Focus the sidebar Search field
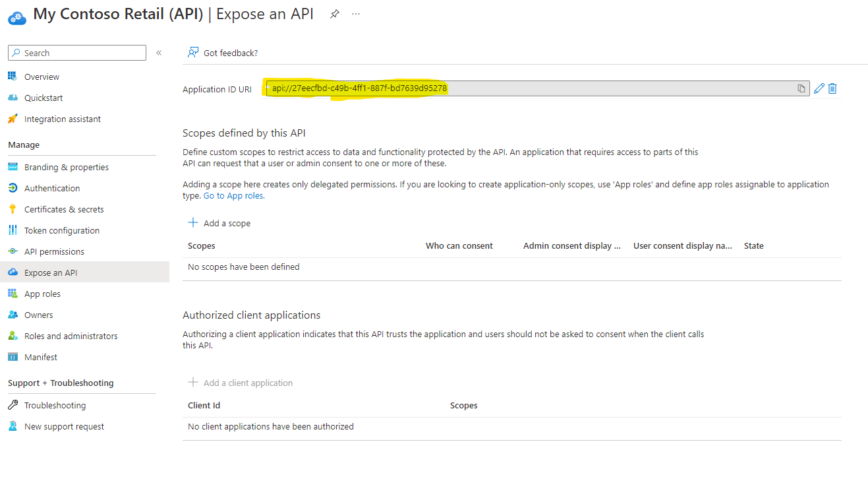The width and height of the screenshot is (868, 477). (x=77, y=53)
